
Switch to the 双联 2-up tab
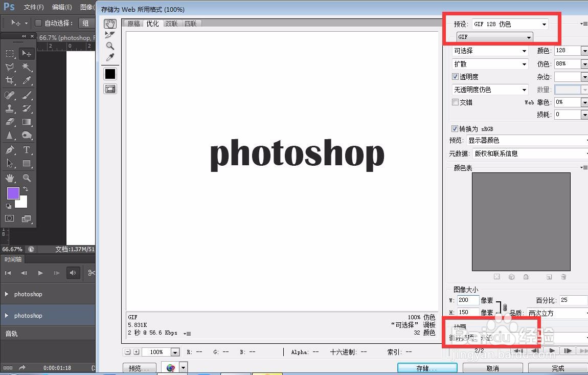(x=171, y=24)
